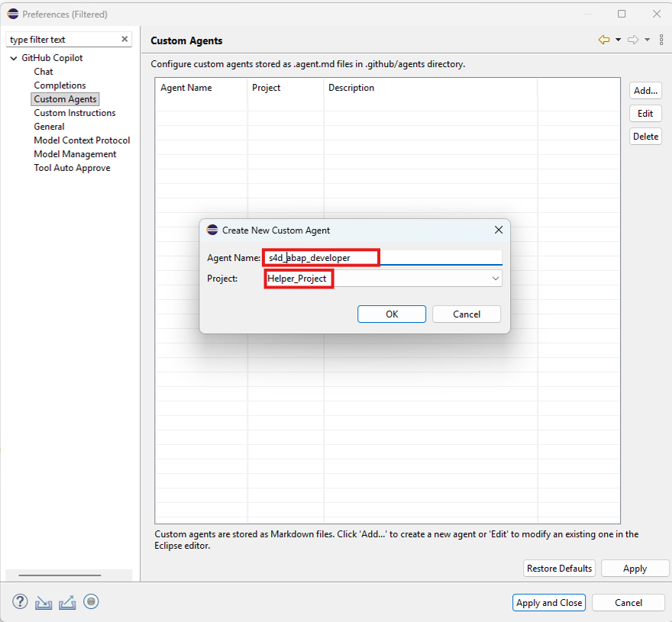Click the Help question mark icon
672x622 pixels.
[x=20, y=602]
